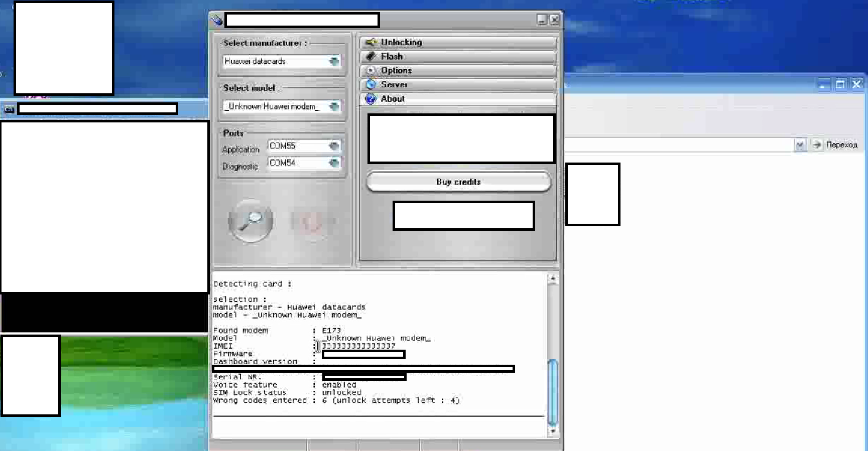Click the About question mark icon

click(x=371, y=98)
